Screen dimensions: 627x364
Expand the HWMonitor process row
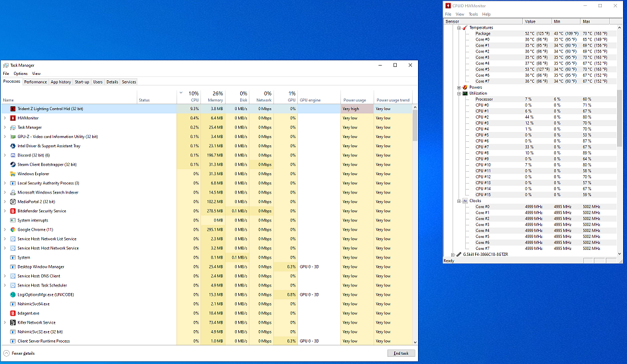click(5, 118)
